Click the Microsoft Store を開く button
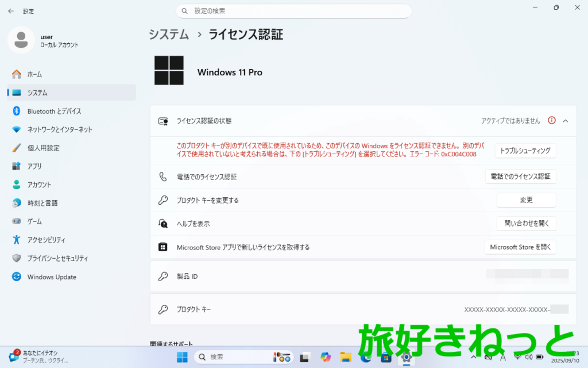The image size is (588, 368). click(520, 247)
